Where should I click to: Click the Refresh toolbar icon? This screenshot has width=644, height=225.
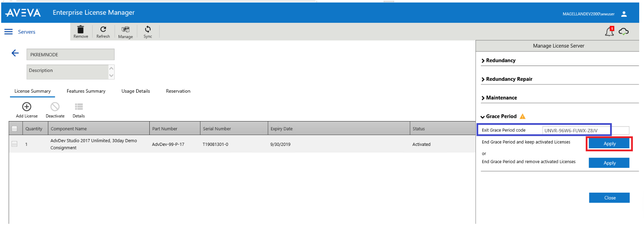[x=103, y=29]
